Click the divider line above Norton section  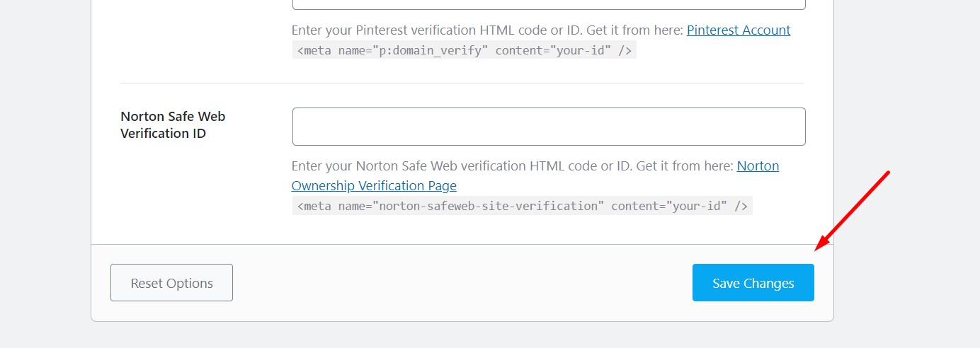pyautogui.click(x=462, y=83)
